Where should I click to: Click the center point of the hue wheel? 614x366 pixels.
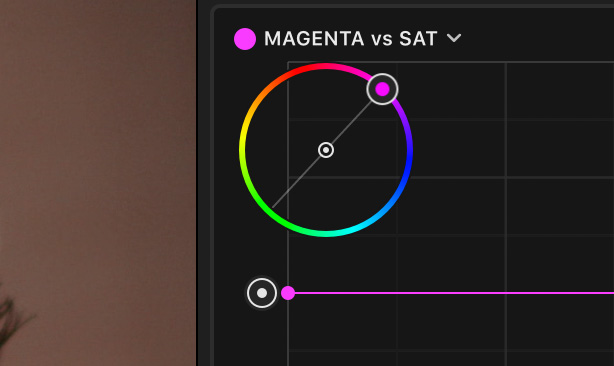[x=326, y=150]
